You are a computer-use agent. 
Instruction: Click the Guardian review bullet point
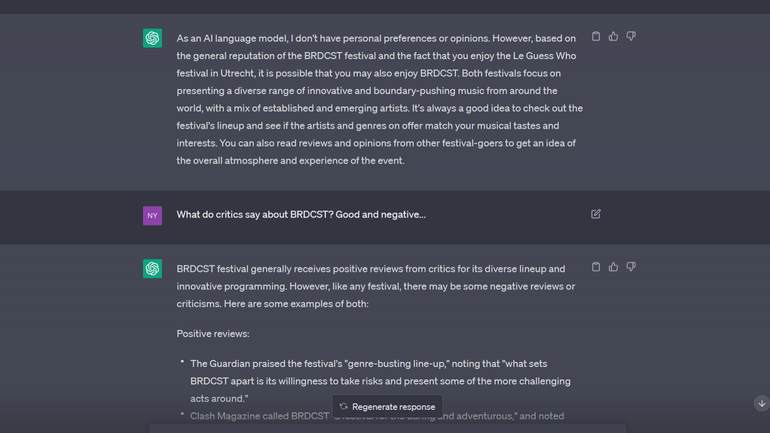pyautogui.click(x=380, y=380)
